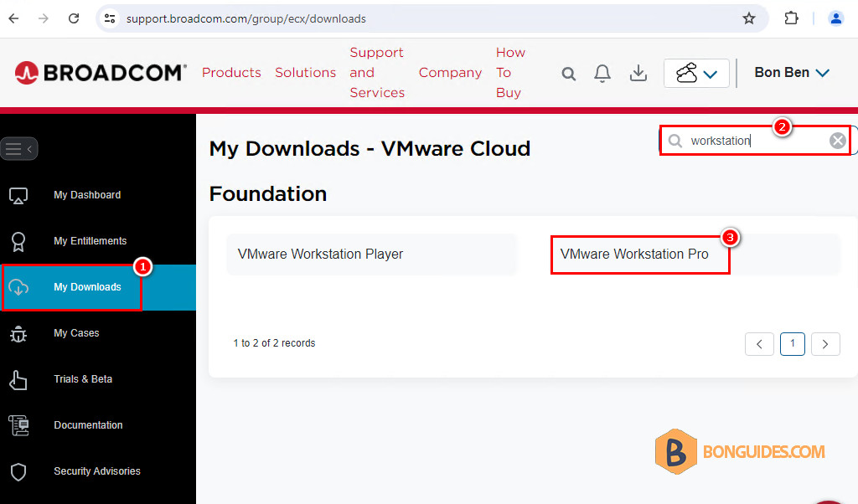Go to next results page
Screen dimensions: 858x504
825,344
